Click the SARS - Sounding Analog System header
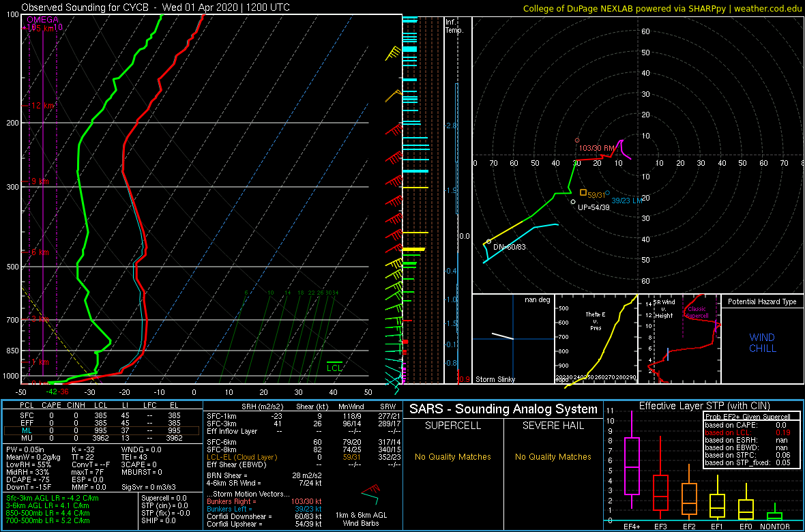Image resolution: width=805 pixels, height=532 pixels. pyautogui.click(x=503, y=409)
